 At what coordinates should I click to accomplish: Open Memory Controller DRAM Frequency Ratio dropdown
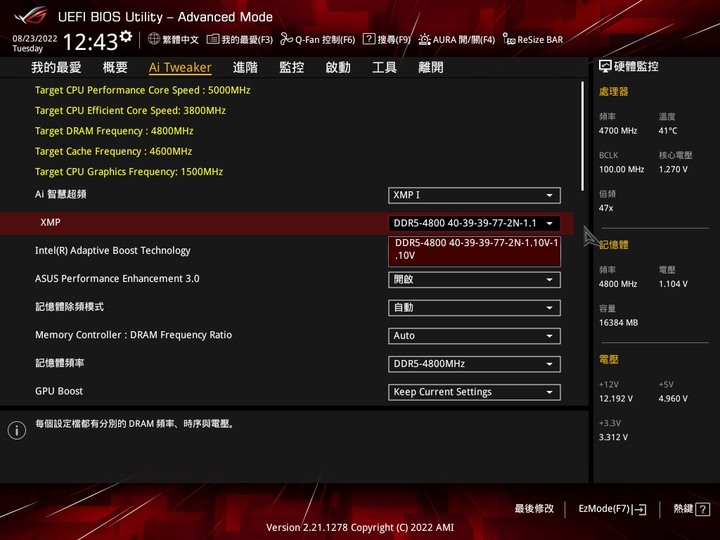(x=474, y=336)
